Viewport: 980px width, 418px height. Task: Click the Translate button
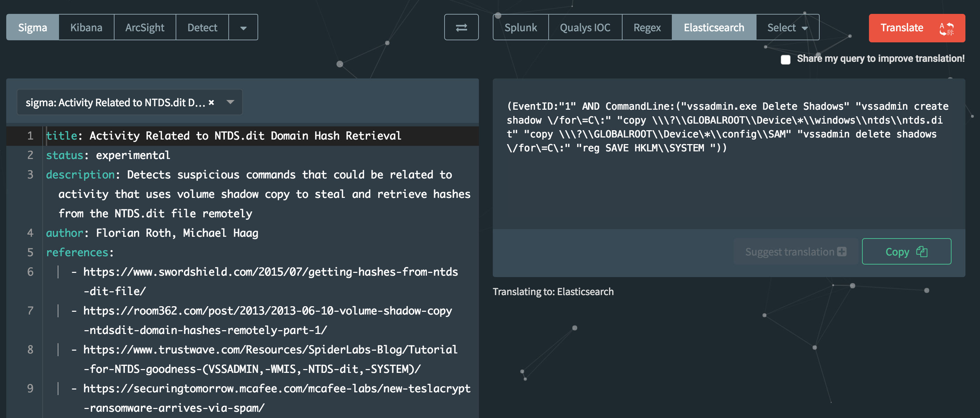tap(902, 28)
